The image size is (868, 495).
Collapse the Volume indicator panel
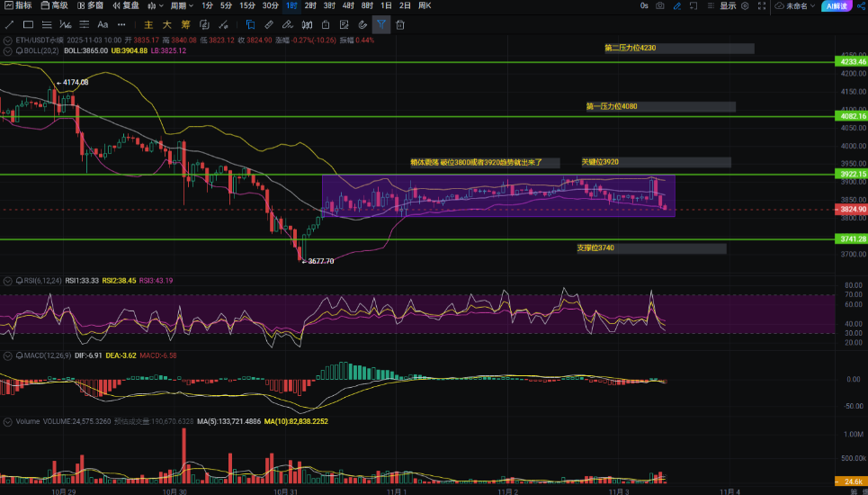coord(6,420)
